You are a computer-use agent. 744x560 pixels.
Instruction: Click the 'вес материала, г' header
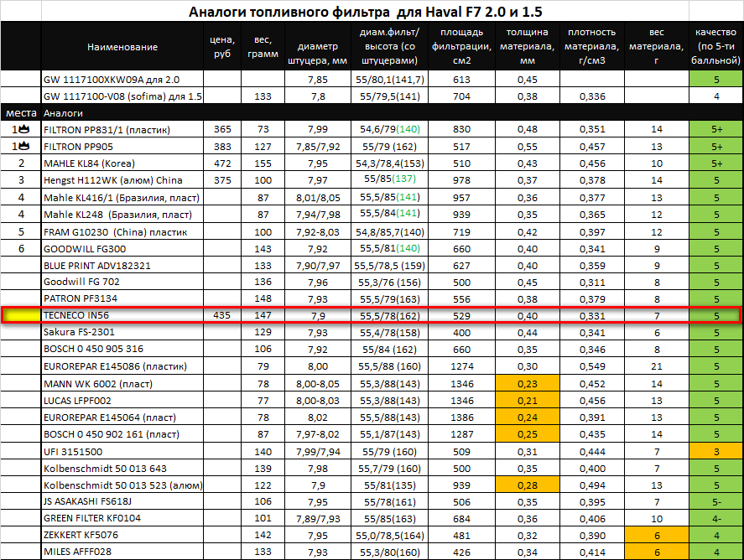click(x=656, y=46)
